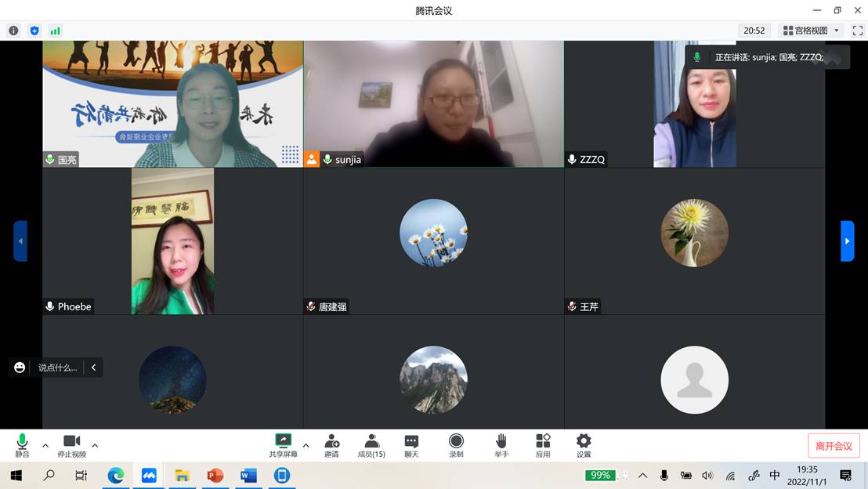Start recording with 录制 button
Screen dimensions: 868x489
[456, 445]
